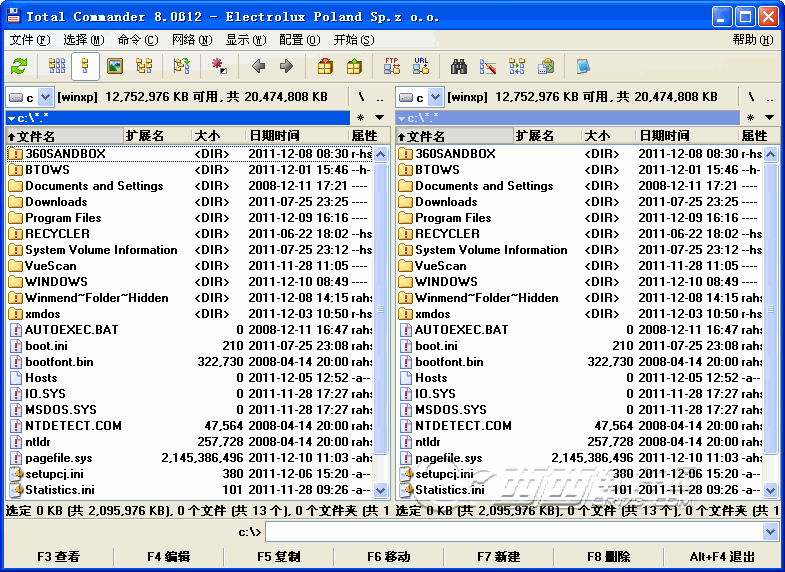Select WINDOWS folder in left panel
This screenshot has width=785, height=572.
coord(56,282)
